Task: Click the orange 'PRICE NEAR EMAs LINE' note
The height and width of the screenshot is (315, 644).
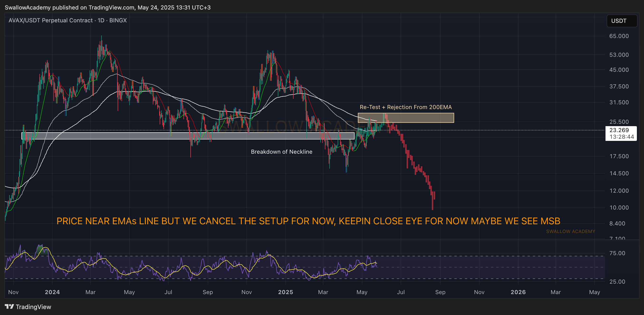Action: 308,221
